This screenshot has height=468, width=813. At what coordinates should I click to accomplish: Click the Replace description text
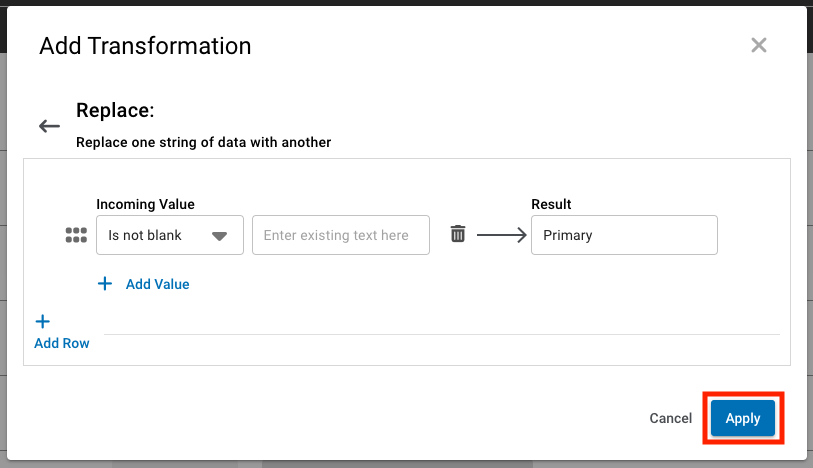(203, 142)
